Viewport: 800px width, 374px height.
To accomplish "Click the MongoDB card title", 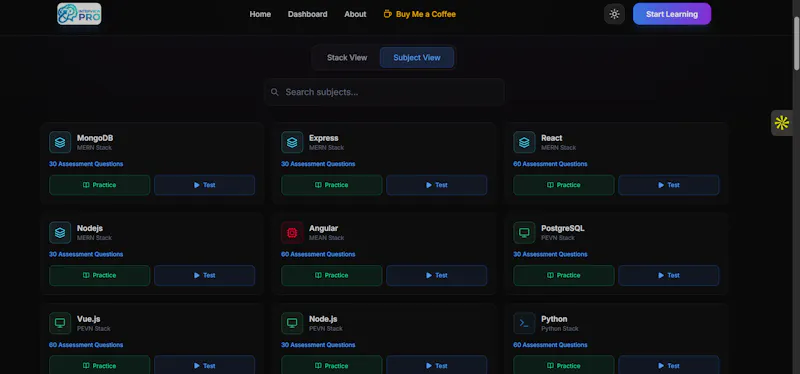I will click(95, 138).
